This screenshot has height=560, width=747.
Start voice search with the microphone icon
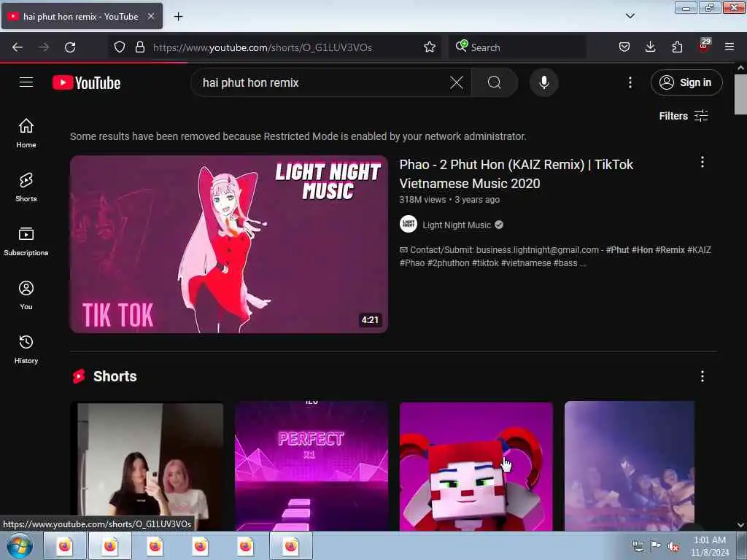543,83
